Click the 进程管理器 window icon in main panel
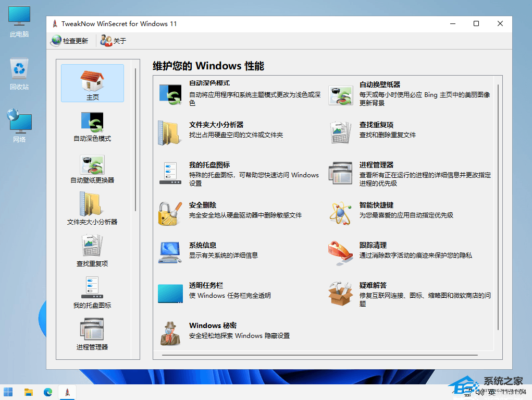 click(x=341, y=173)
